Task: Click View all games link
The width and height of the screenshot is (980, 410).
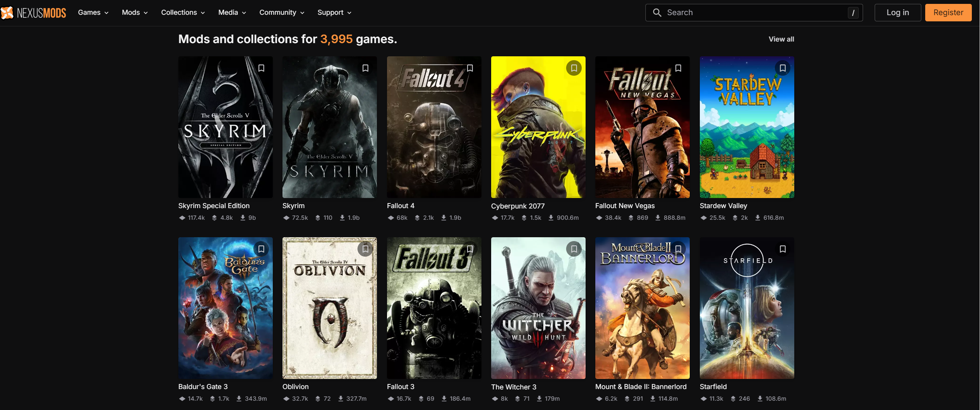Action: click(x=781, y=39)
